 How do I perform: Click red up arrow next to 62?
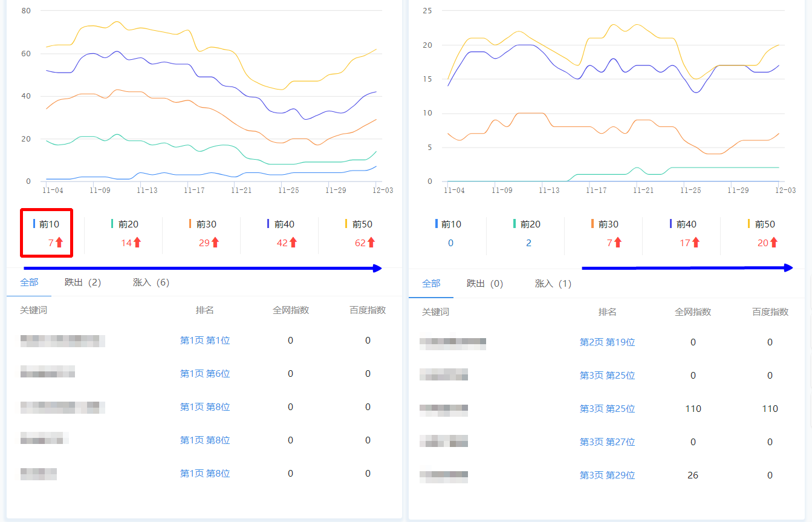pos(371,243)
